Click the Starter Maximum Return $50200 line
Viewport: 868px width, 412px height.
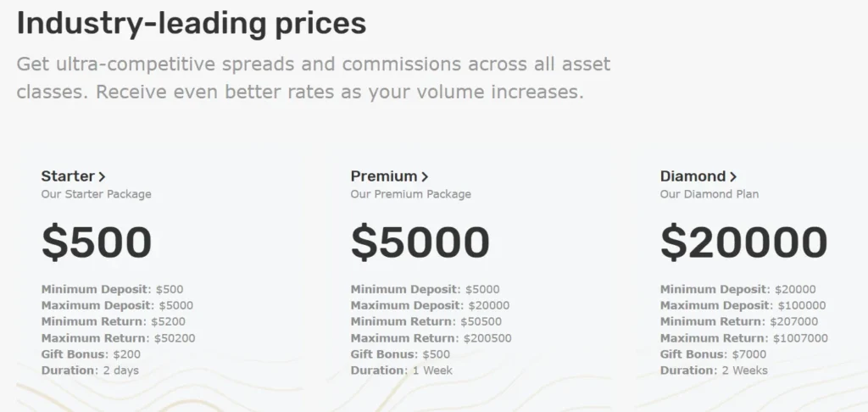118,338
